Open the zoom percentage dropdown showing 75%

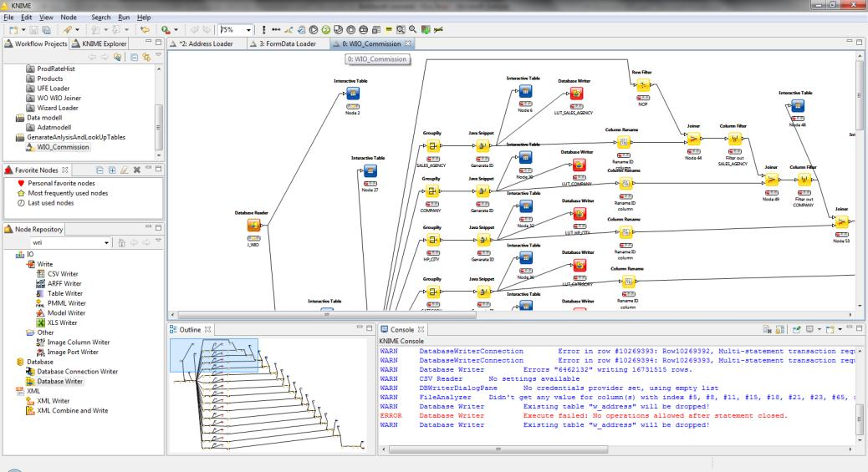pyautogui.click(x=248, y=30)
